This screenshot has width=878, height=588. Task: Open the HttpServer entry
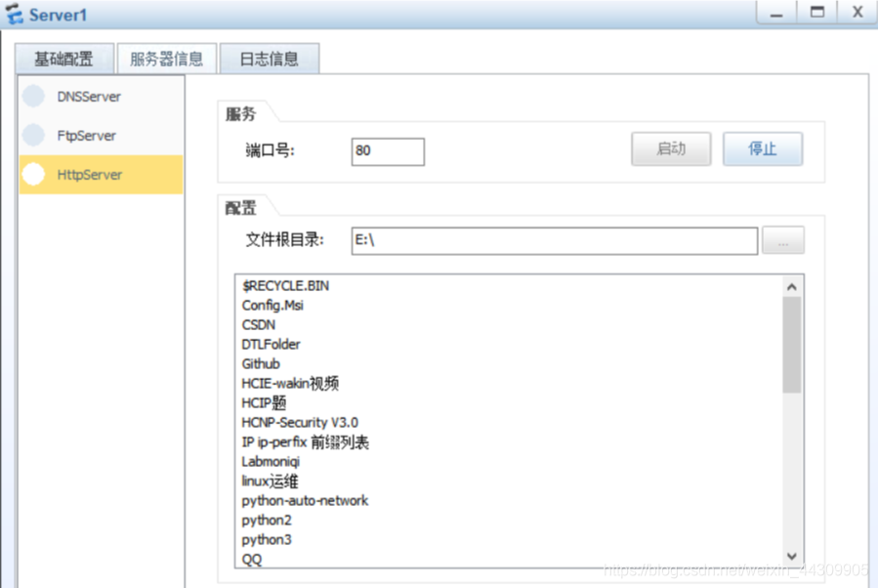(x=101, y=175)
